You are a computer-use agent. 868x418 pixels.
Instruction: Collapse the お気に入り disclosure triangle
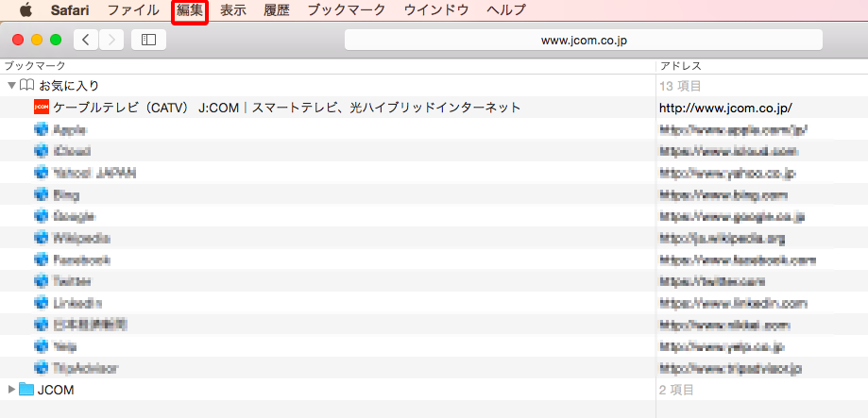(x=11, y=85)
